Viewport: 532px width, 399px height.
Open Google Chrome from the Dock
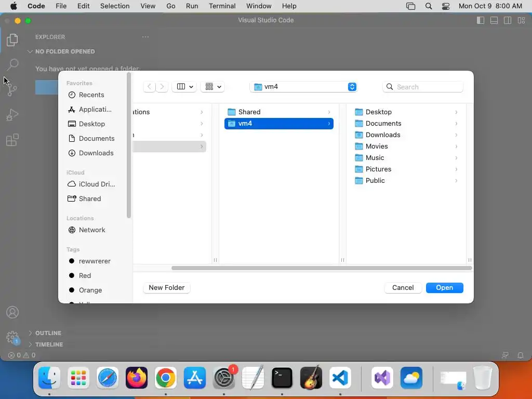[166, 377]
